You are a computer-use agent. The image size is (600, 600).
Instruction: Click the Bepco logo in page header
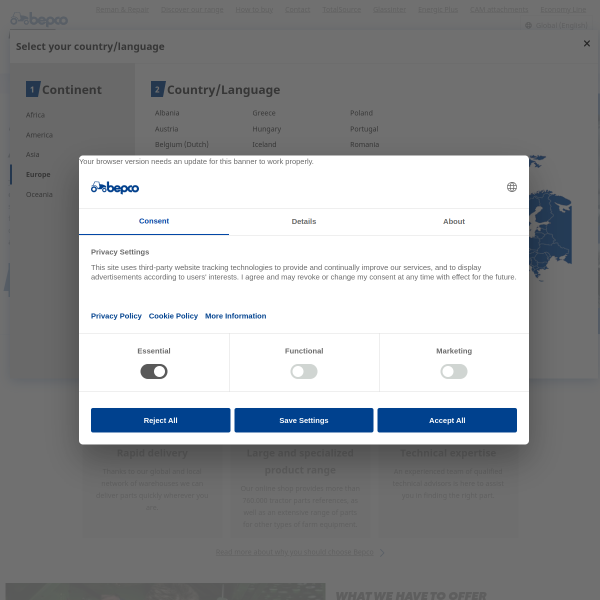(x=39, y=19)
